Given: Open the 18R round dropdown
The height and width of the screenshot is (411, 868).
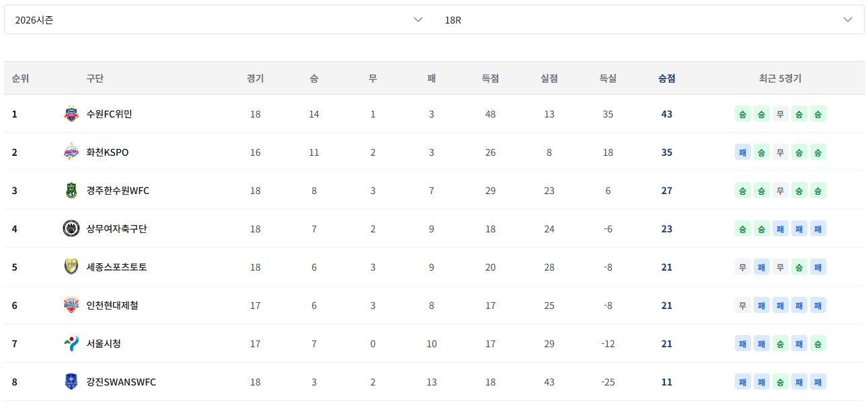Looking at the screenshot, I should [x=649, y=20].
